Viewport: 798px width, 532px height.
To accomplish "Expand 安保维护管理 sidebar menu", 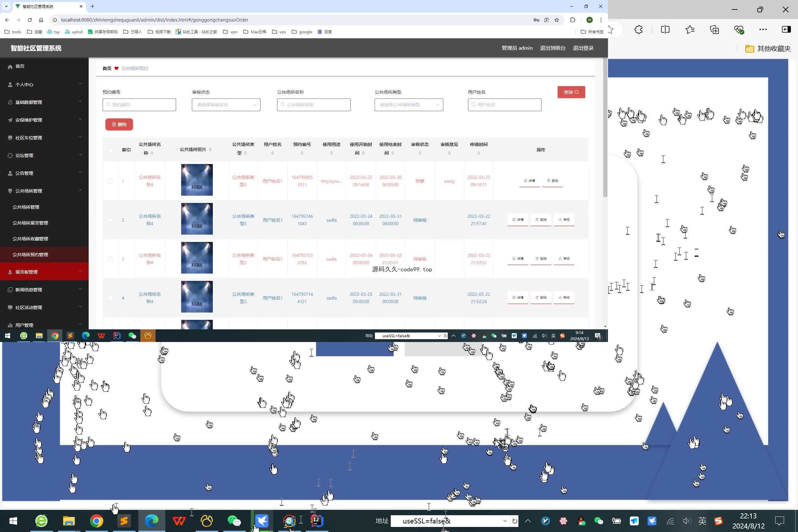I will pos(44,120).
